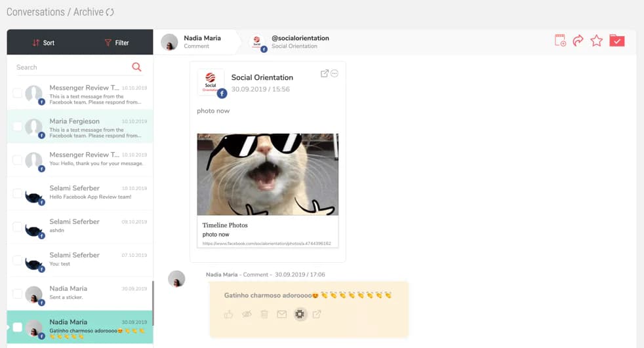Tick checkbox for Selami Seferber 'ashdn' row

click(x=17, y=227)
